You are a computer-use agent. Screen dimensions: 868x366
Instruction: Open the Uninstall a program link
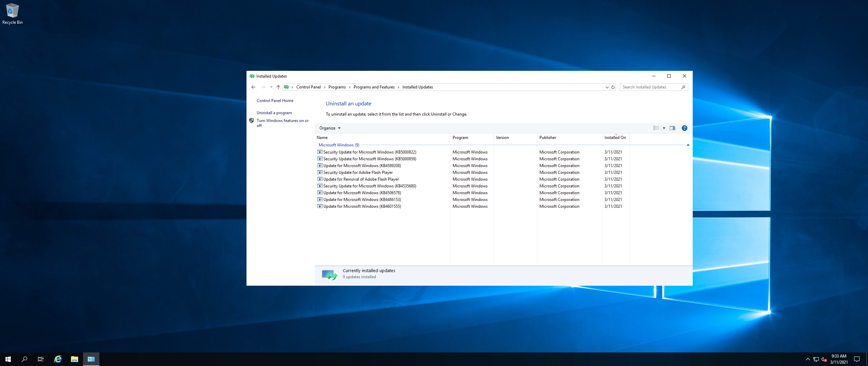[x=274, y=113]
